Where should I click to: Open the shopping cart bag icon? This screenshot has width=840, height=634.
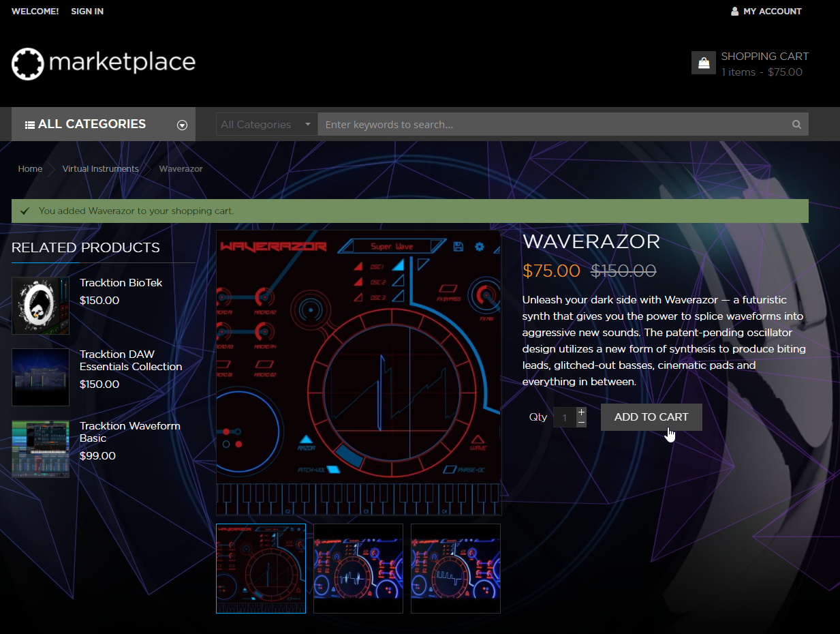tap(703, 63)
